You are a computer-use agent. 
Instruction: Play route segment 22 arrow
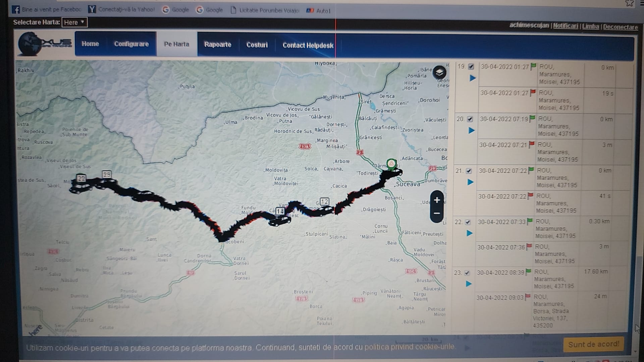pos(470,233)
